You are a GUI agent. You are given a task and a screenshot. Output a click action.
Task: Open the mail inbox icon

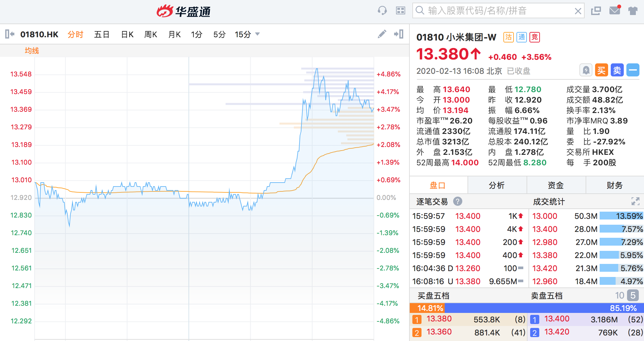615,10
